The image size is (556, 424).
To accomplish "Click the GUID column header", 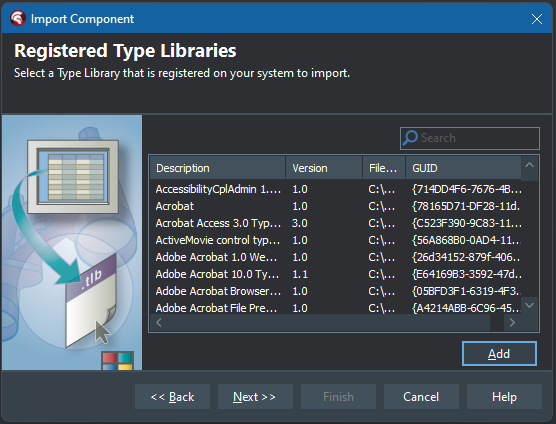I will click(x=463, y=168).
